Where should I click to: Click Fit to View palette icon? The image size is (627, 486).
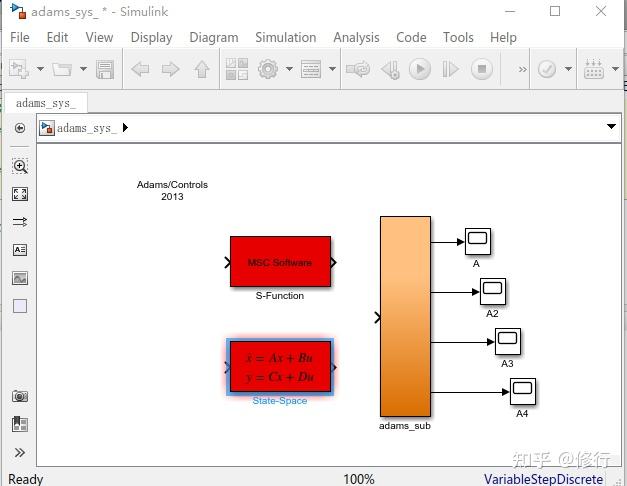pyautogui.click(x=20, y=194)
